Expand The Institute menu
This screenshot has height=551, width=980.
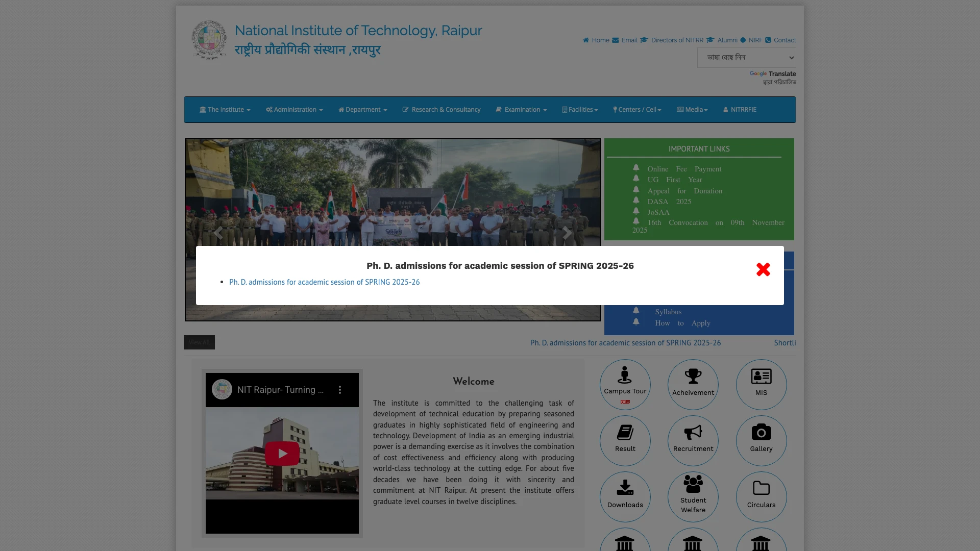tap(225, 110)
